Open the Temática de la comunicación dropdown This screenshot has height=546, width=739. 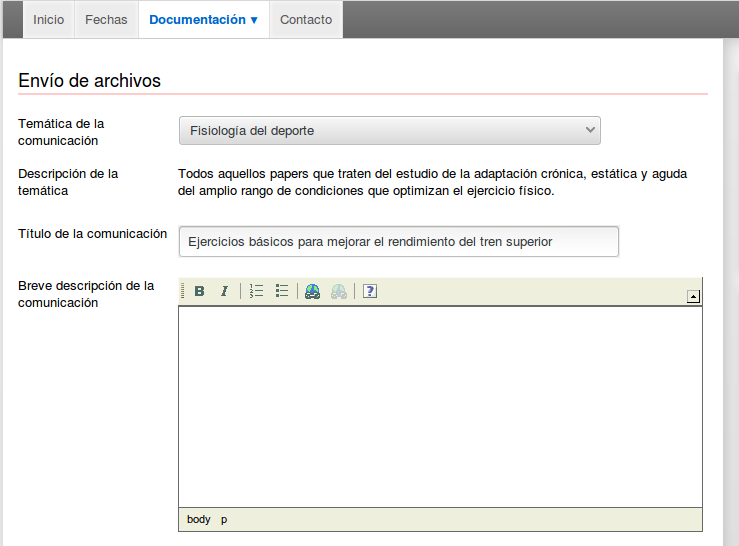[x=390, y=131]
